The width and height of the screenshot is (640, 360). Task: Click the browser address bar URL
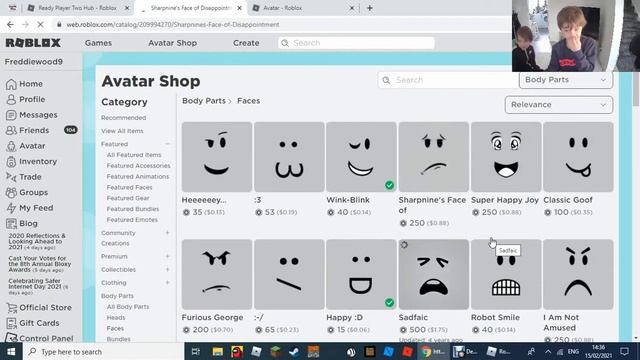[x=173, y=24]
